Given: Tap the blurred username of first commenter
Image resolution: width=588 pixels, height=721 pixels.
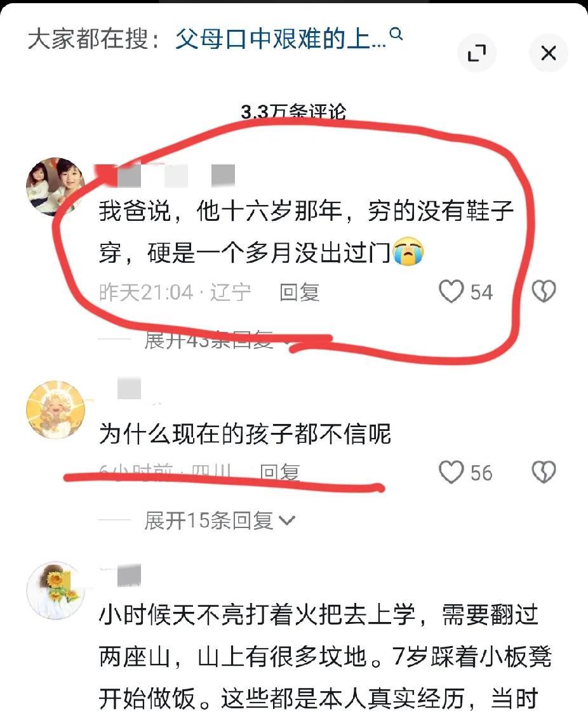Looking at the screenshot, I should point(166,176).
